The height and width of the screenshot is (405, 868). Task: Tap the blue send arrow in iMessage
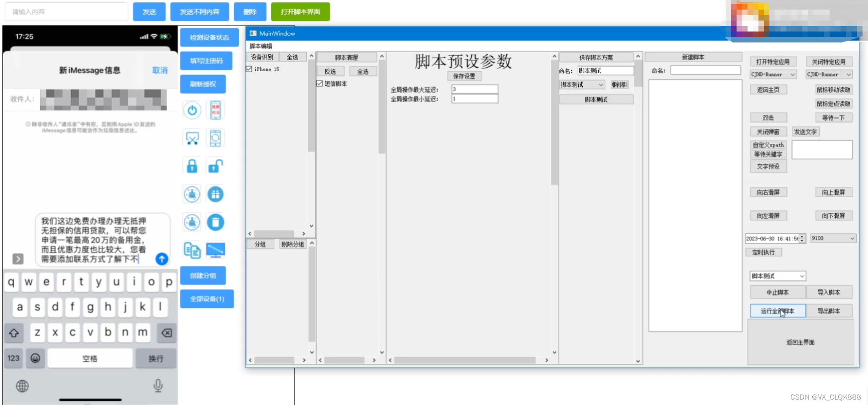click(162, 259)
